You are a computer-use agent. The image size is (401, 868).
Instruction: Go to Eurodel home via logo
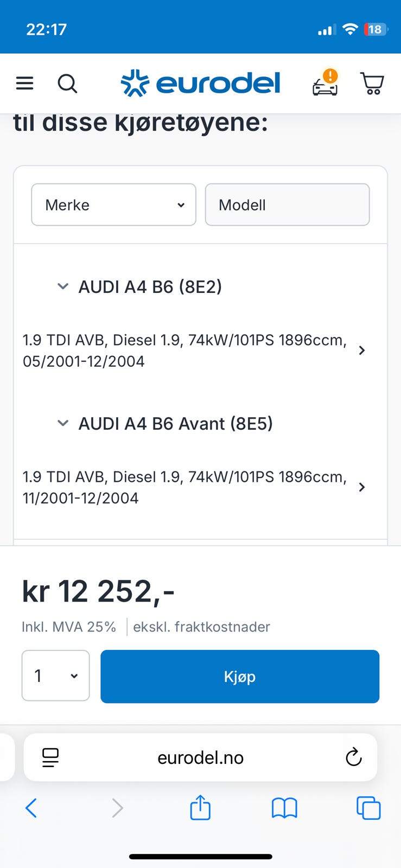pos(200,83)
